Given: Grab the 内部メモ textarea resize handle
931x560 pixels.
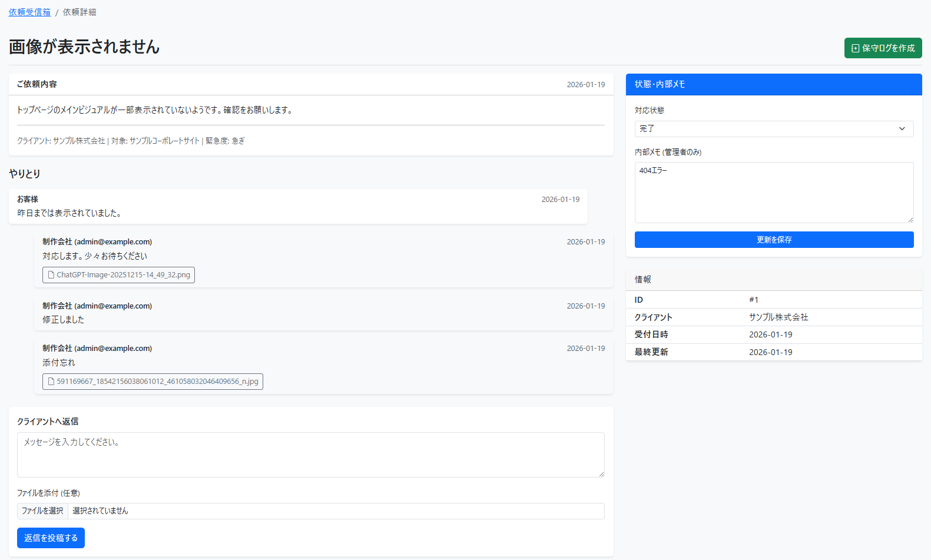Looking at the screenshot, I should (x=910, y=219).
